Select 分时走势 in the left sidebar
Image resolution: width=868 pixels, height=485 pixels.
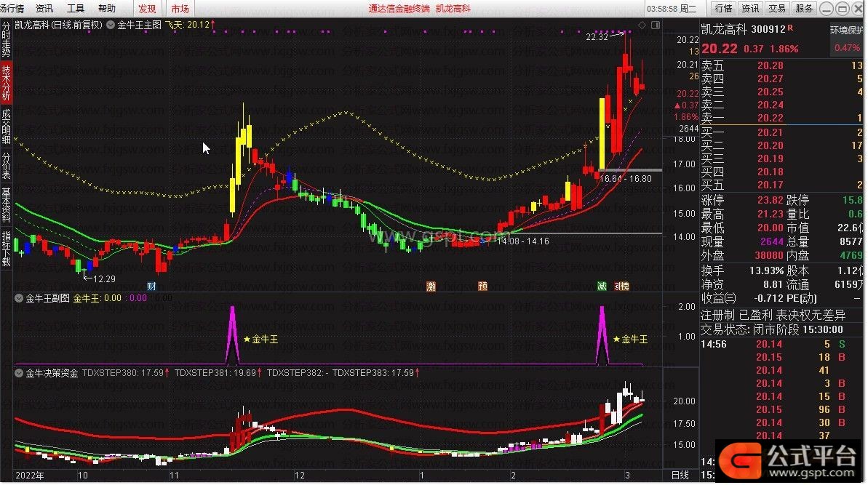(6, 39)
